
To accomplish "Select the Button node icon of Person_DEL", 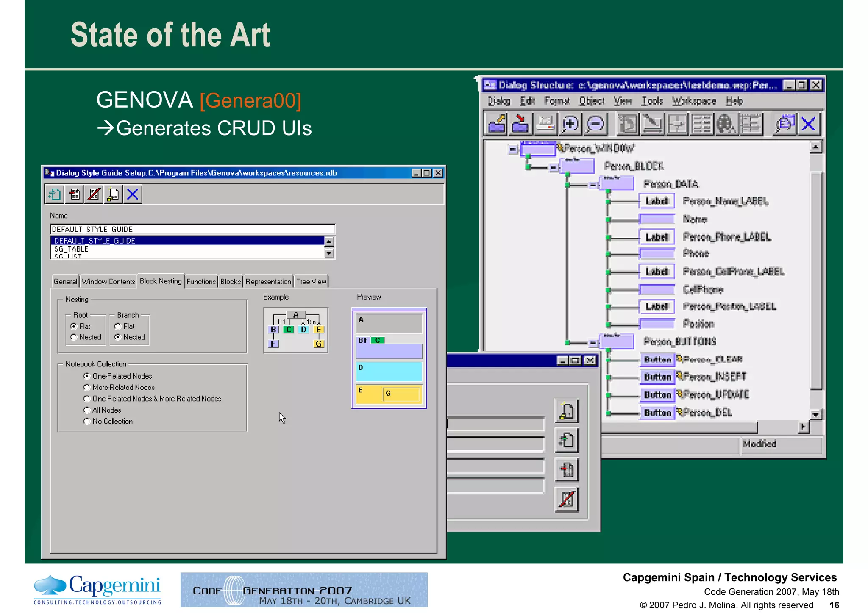I will pos(657,413).
